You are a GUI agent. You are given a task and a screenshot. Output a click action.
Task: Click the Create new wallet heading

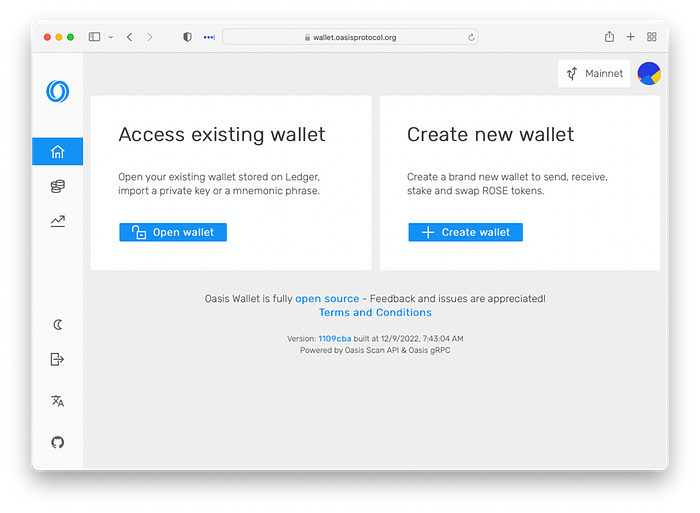pos(490,134)
